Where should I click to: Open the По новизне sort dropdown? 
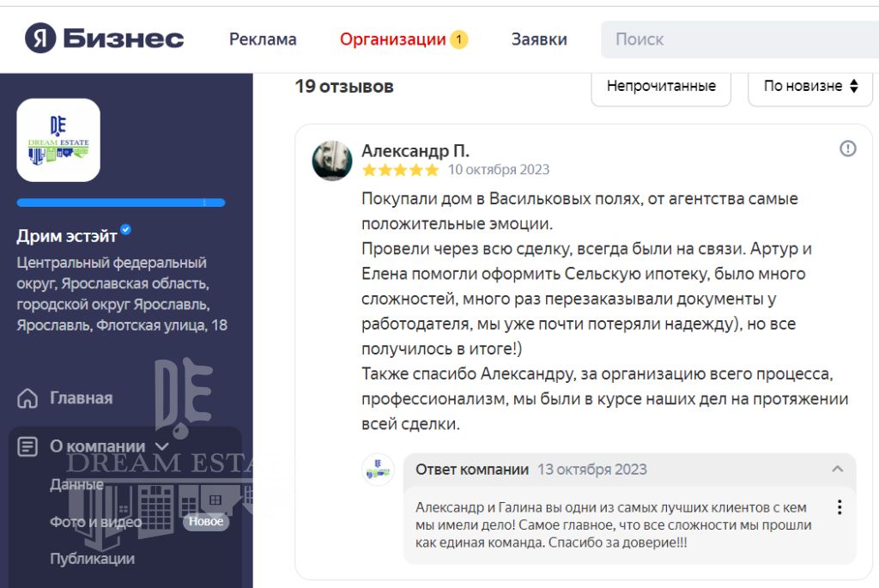tap(810, 86)
